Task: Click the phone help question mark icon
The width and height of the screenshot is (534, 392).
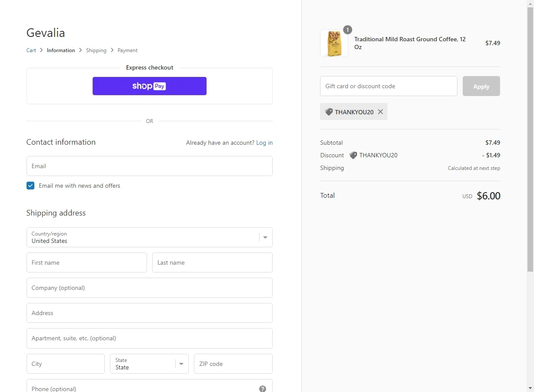Action: 263,389
